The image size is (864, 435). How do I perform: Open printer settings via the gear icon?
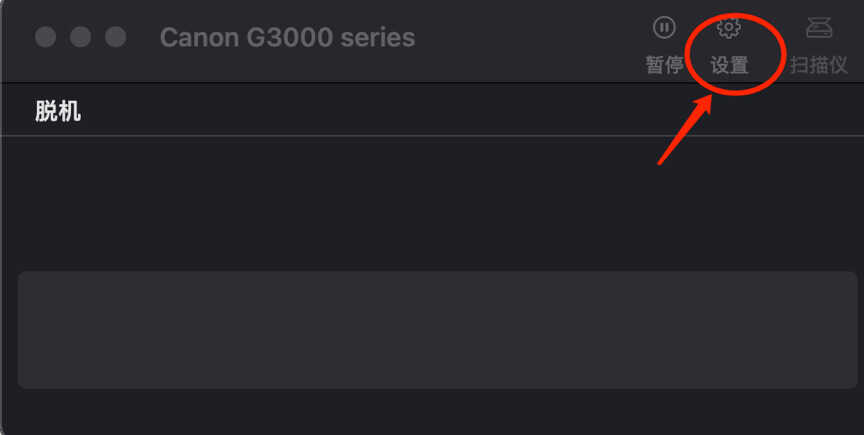[728, 28]
